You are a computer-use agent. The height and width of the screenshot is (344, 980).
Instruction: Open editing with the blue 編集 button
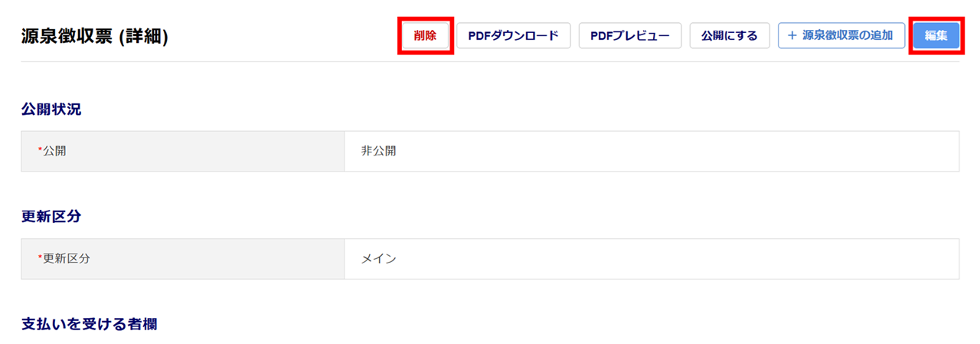[x=936, y=36]
